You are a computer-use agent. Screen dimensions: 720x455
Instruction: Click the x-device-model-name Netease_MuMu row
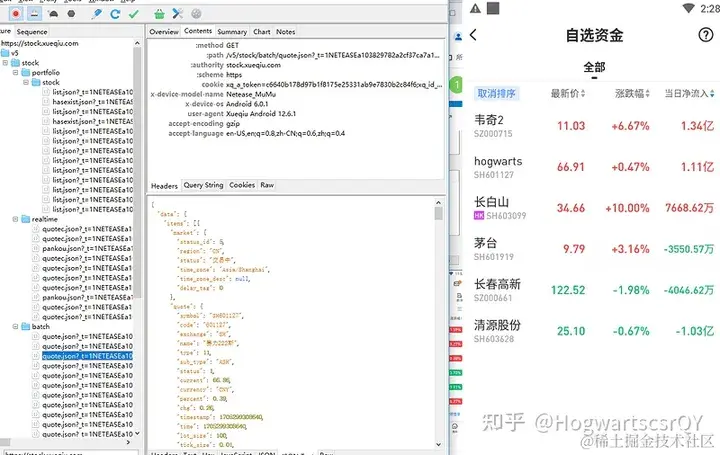coord(213,95)
